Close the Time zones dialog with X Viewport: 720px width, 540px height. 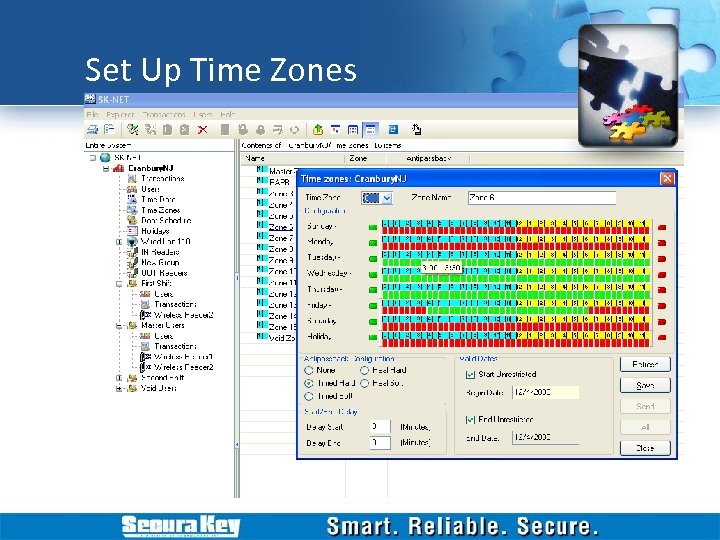[667, 178]
